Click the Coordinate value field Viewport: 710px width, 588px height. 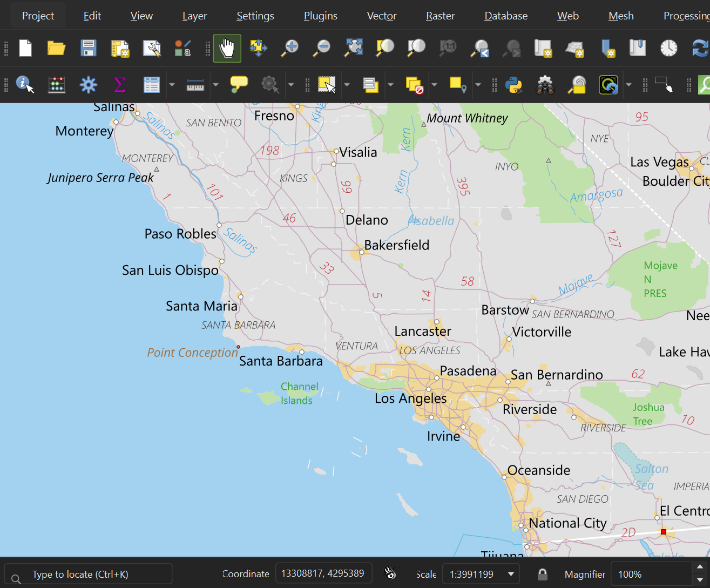click(x=323, y=573)
